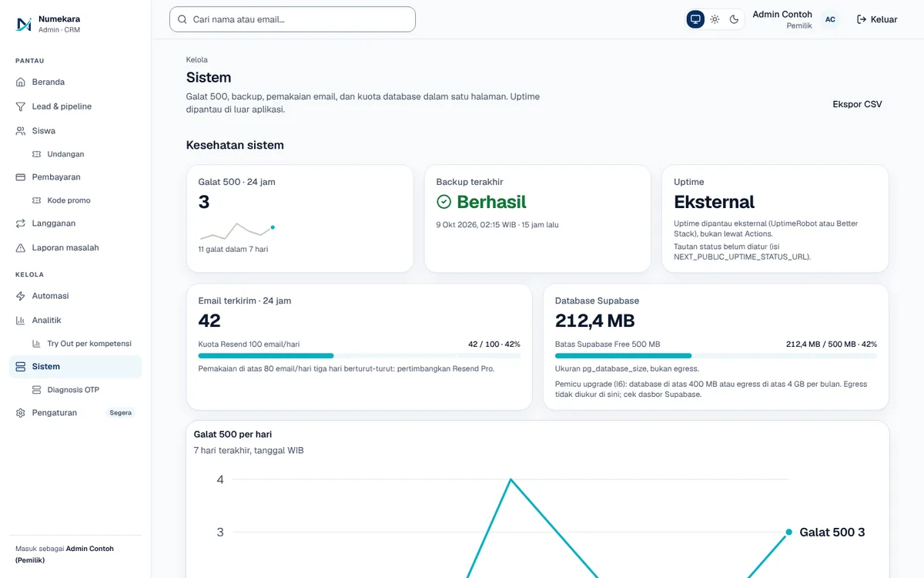The width and height of the screenshot is (924, 578).
Task: Click the Lead & pipeline funnel icon
Action: (21, 106)
